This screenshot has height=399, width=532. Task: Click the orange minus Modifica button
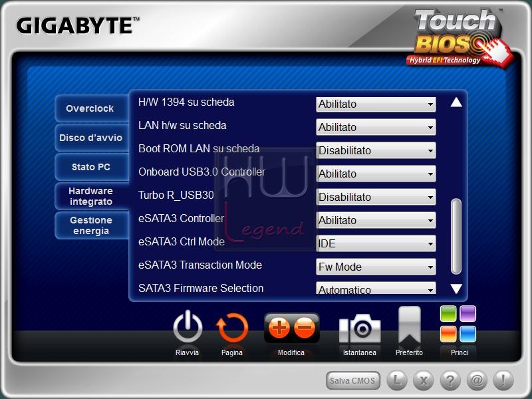[x=305, y=328]
